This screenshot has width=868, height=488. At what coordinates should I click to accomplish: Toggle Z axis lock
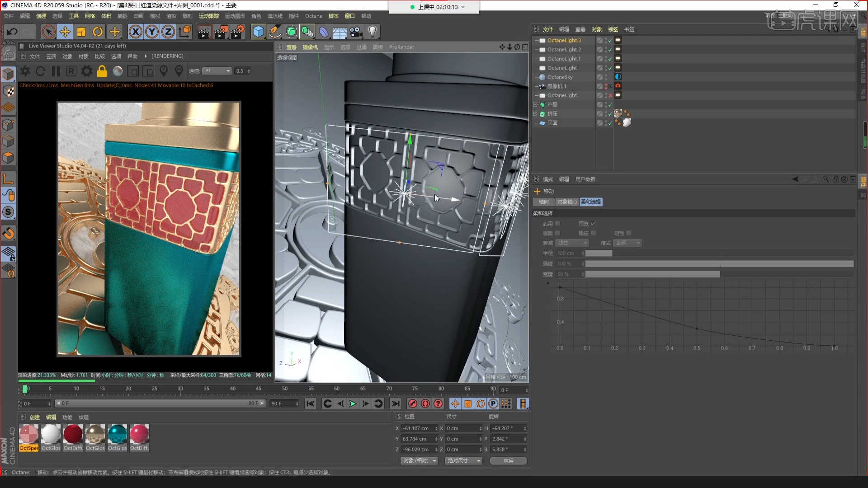(168, 32)
